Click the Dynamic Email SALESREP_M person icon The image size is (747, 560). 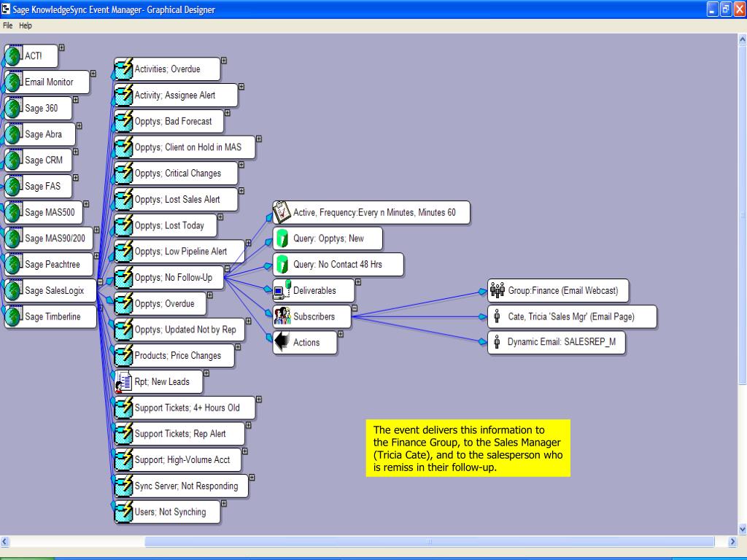497,342
